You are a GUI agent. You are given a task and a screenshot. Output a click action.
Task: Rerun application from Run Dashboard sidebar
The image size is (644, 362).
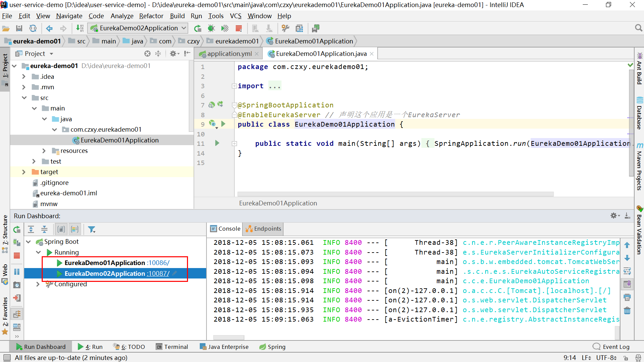point(17,230)
